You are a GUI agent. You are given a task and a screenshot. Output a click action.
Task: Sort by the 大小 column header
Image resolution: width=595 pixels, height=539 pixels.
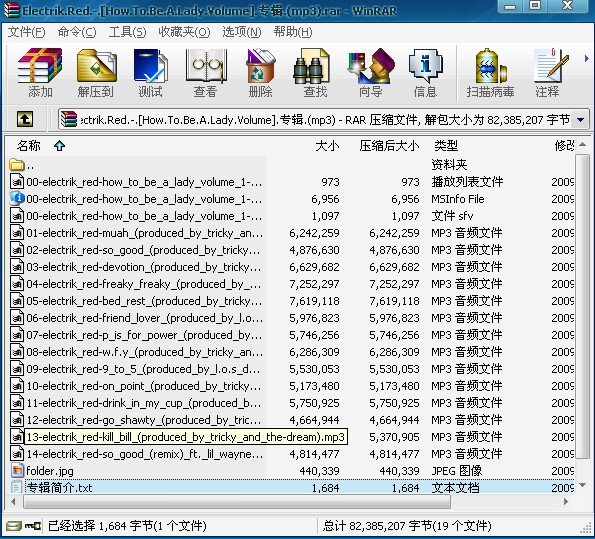327,145
